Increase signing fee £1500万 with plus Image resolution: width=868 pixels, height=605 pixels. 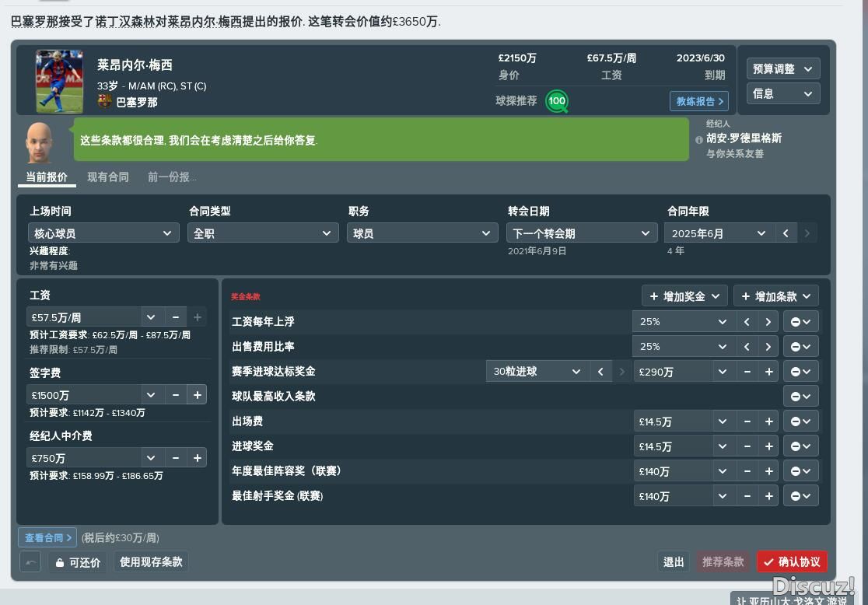click(x=197, y=395)
